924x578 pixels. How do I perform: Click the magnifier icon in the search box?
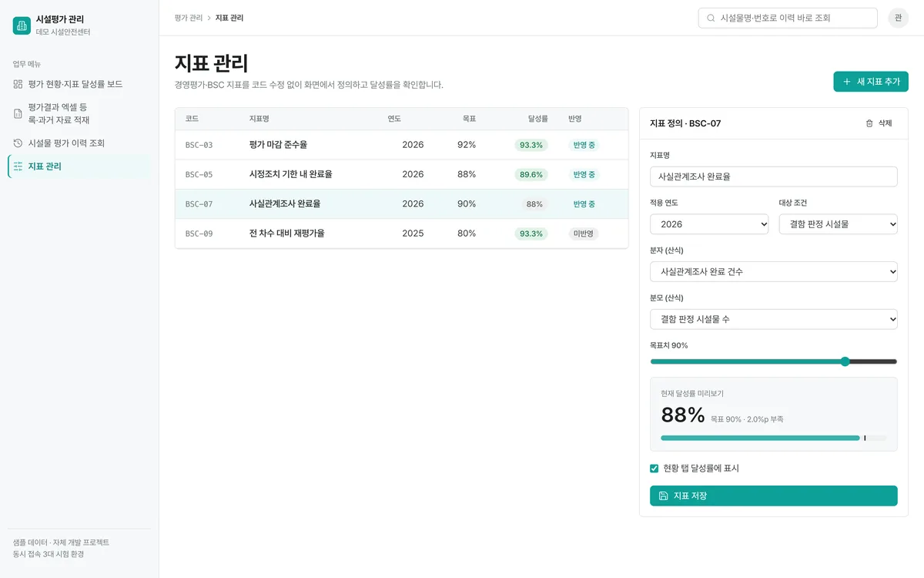tap(711, 18)
